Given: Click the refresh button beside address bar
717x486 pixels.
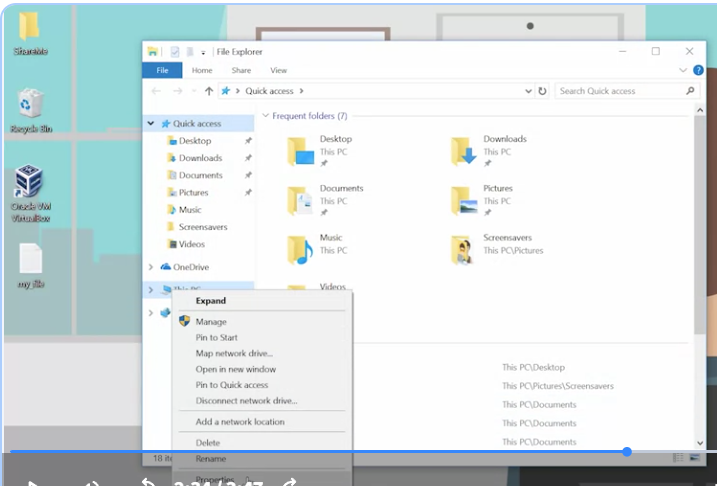Looking at the screenshot, I should click(542, 91).
